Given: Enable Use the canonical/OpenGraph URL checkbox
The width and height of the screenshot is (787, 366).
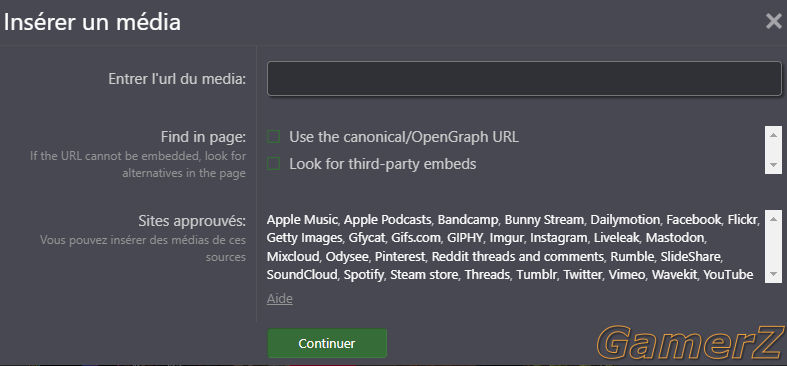Looking at the screenshot, I should [274, 137].
